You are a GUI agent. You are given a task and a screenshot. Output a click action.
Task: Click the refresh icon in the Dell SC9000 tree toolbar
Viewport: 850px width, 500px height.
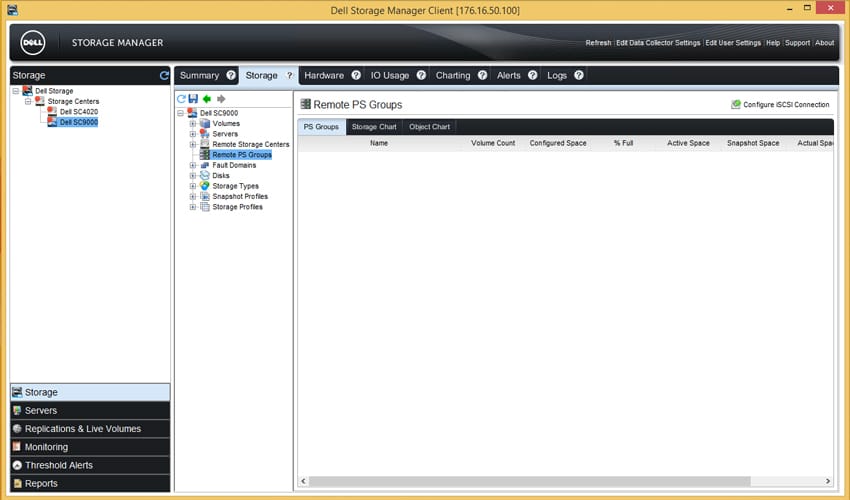[x=181, y=99]
